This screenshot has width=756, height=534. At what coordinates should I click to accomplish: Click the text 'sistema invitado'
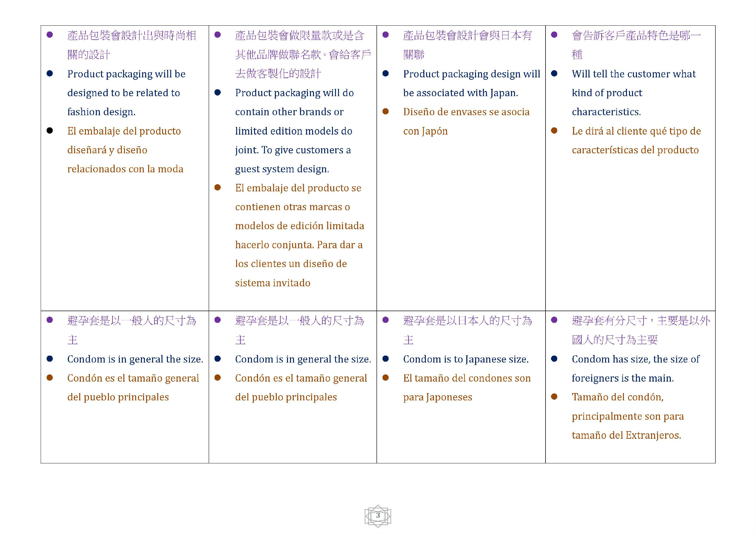pyautogui.click(x=273, y=283)
